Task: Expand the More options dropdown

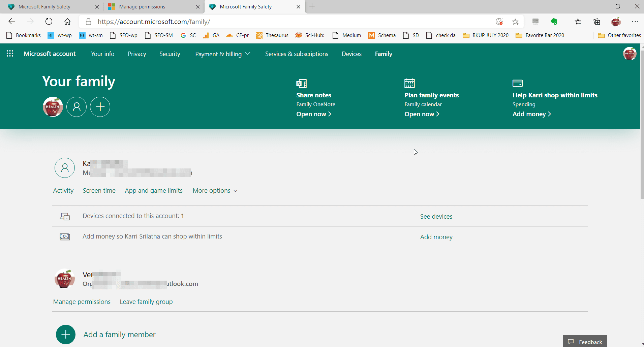Action: (x=215, y=190)
